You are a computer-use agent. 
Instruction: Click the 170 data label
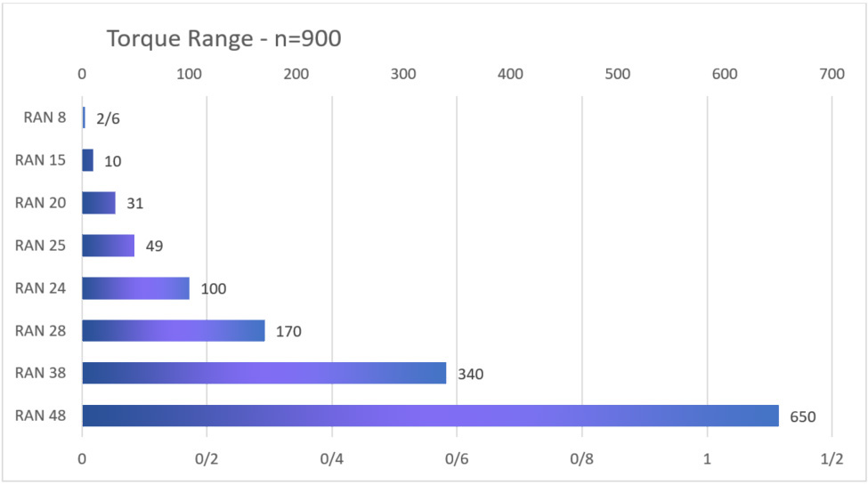[289, 332]
